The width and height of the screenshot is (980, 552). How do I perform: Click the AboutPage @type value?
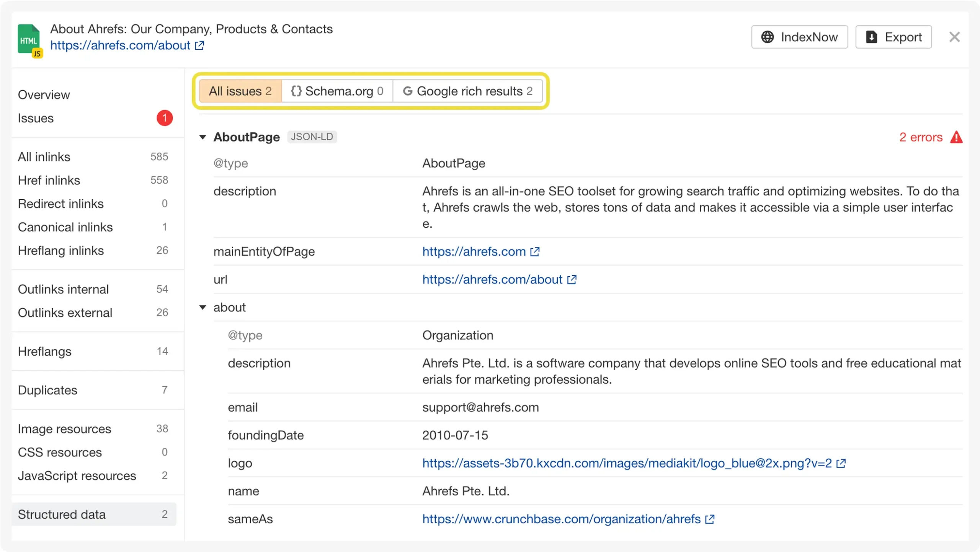(x=454, y=163)
